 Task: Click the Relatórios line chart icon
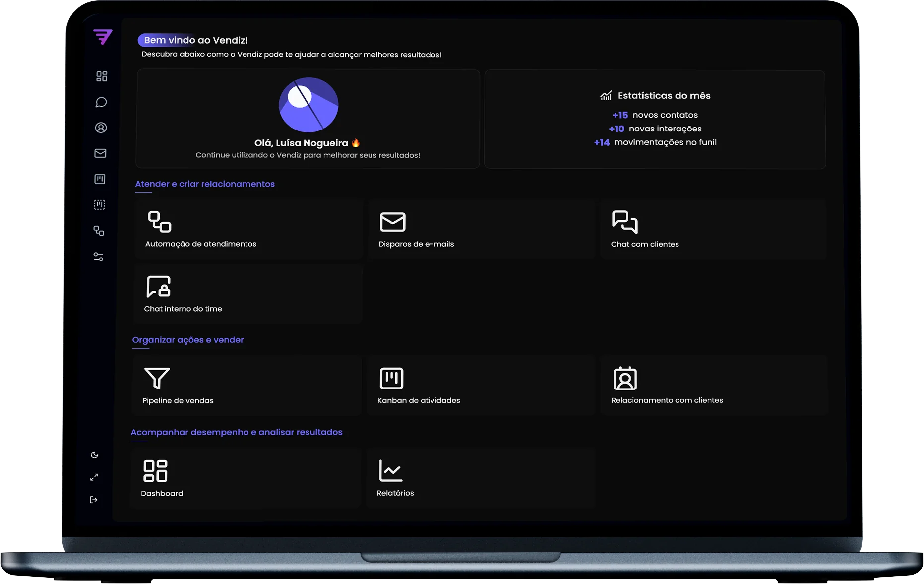point(391,471)
